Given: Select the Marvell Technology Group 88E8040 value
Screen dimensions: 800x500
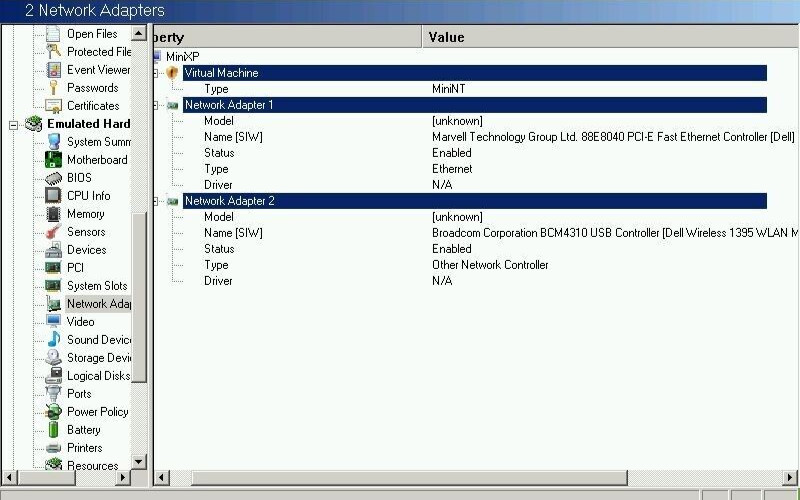Looking at the screenshot, I should (613, 137).
